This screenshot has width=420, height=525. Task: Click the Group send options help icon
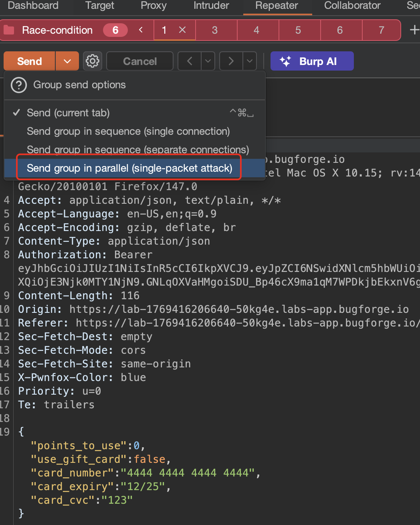pos(19,85)
